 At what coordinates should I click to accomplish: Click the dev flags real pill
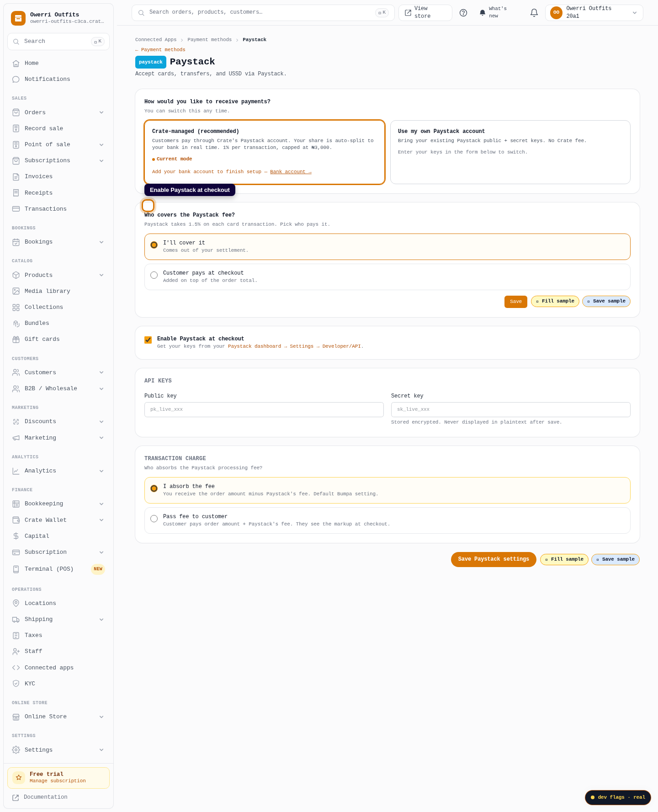(x=618, y=797)
